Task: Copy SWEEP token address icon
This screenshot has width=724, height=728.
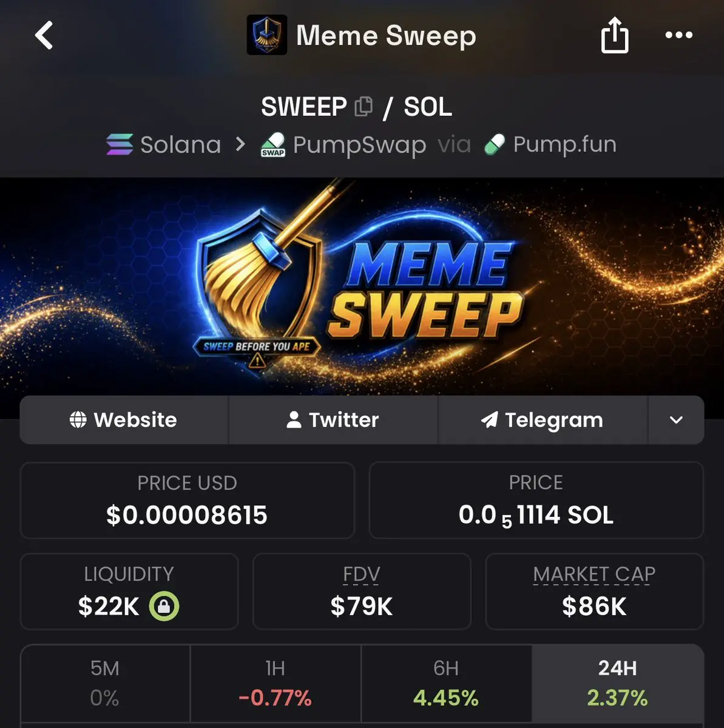Action: pos(364,107)
